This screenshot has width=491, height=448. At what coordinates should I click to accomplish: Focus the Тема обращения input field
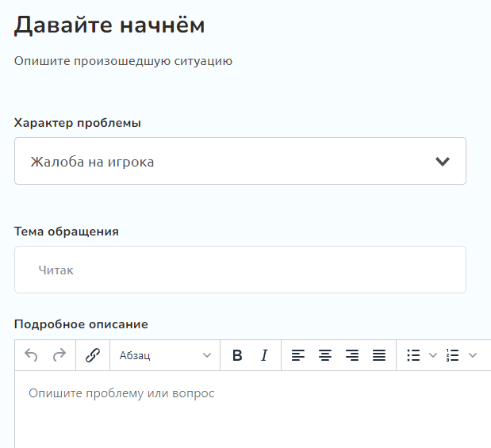click(240, 270)
